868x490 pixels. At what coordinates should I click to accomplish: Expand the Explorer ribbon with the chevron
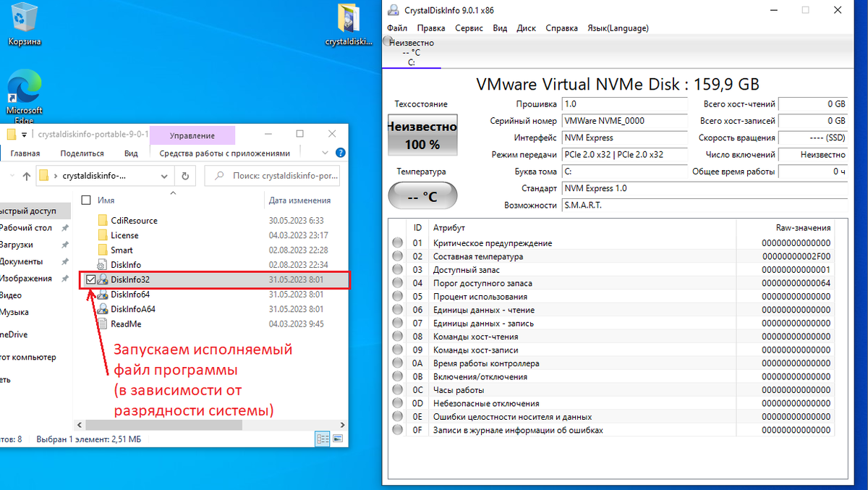[x=326, y=153]
